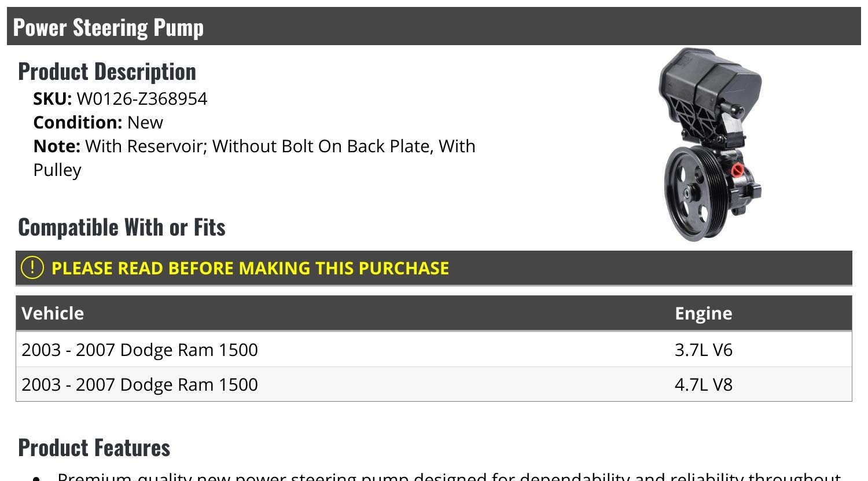Viewport: 868px width, 481px height.
Task: Click the yellow exclamation warning icon
Action: point(32,267)
